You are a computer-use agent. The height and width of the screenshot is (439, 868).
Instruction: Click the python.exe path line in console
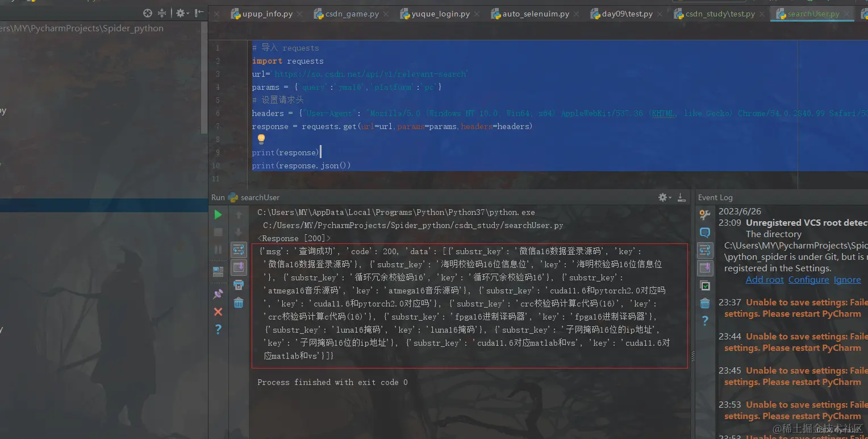396,212
